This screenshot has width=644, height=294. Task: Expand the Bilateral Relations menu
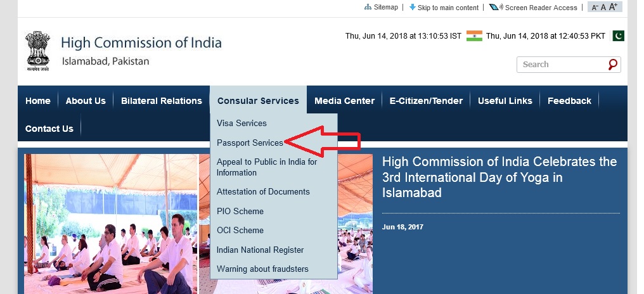coord(161,101)
